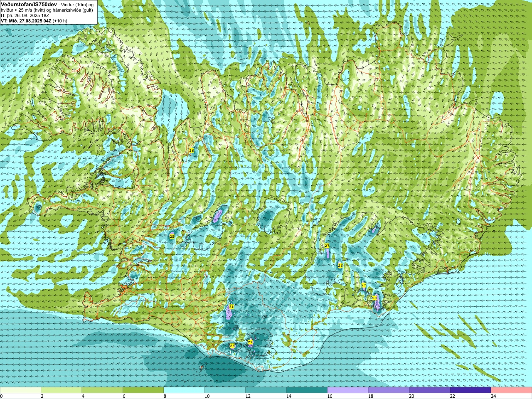Click the yellow gust marker labeled 31
The width and height of the screenshot is (532, 399).
(232, 307)
